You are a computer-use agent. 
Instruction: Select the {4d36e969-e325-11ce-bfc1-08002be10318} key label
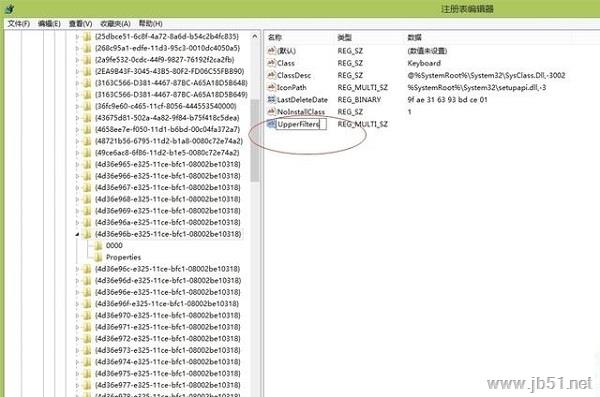[x=168, y=211]
